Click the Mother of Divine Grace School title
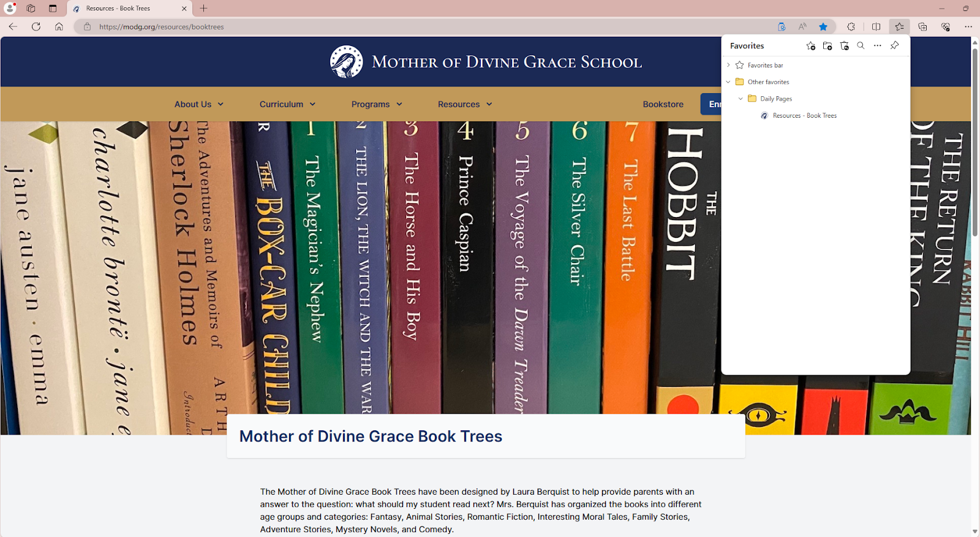 point(507,62)
